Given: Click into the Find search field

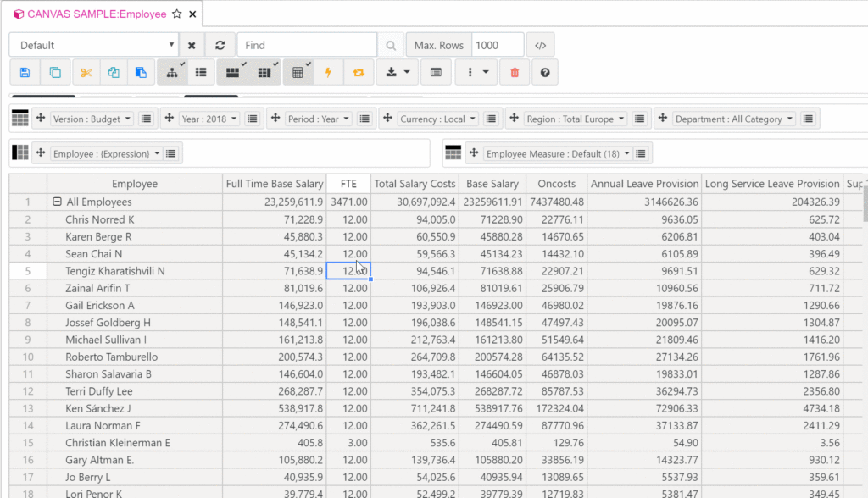Looking at the screenshot, I should 307,45.
